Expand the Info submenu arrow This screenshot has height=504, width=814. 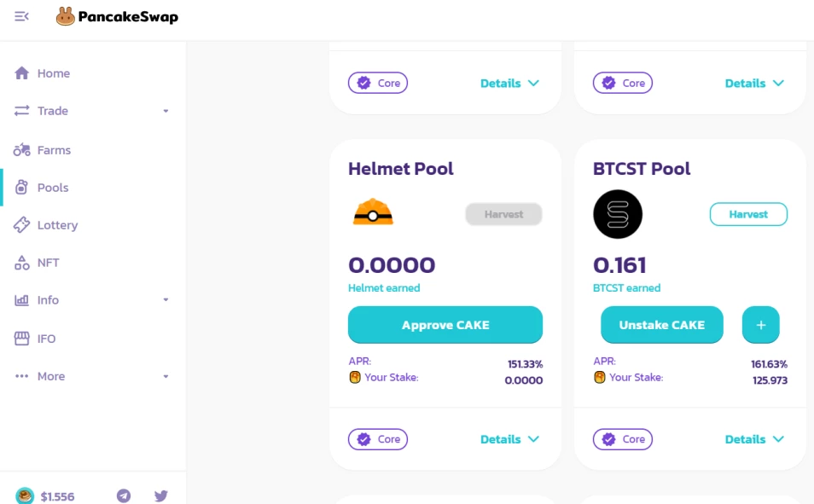166,300
